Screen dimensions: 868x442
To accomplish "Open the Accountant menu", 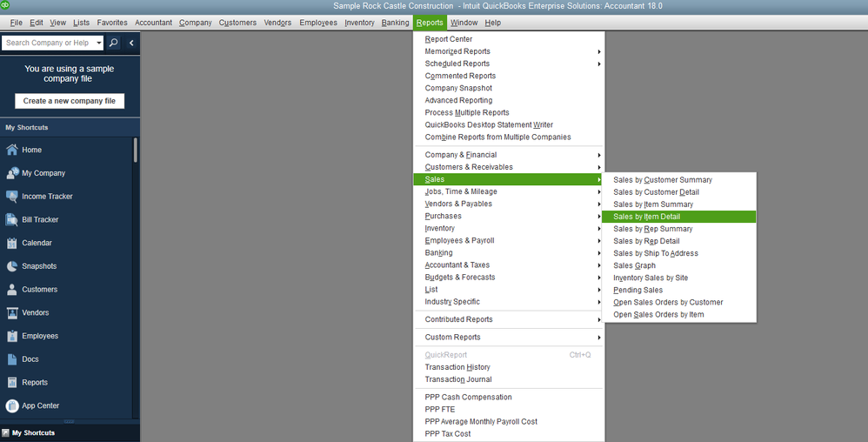I will [x=153, y=23].
